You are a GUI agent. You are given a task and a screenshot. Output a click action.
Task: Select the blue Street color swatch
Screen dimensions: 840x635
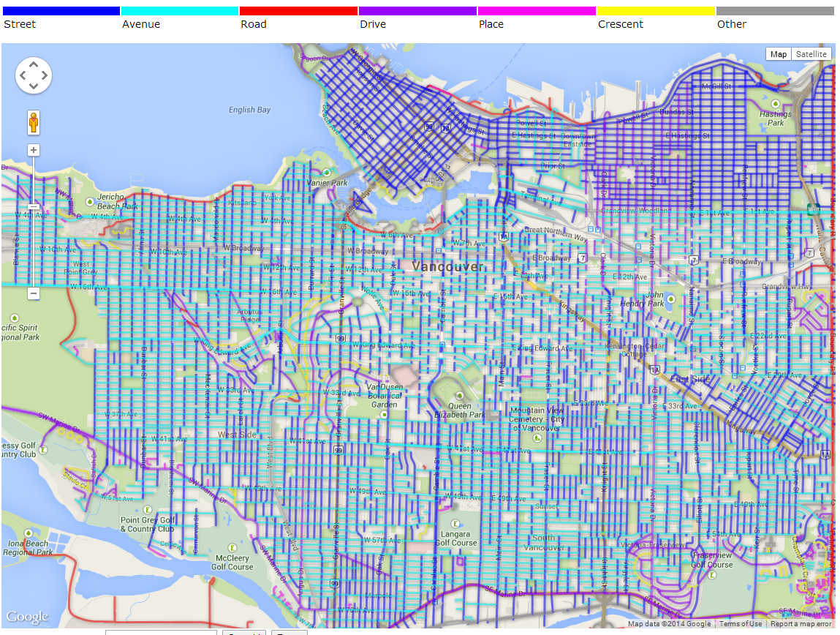click(x=61, y=10)
